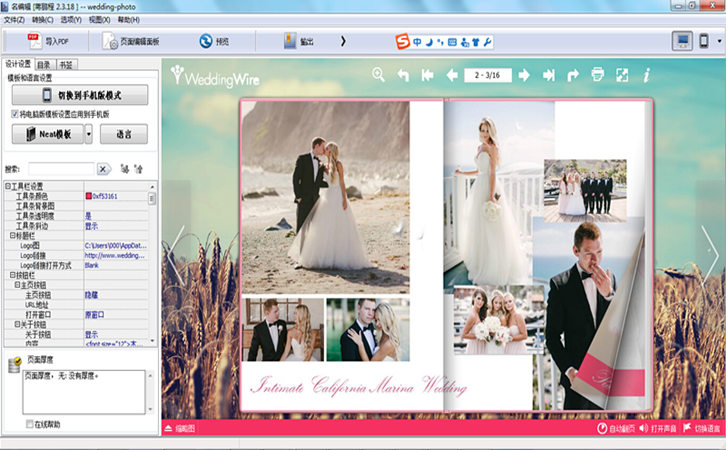Collapse the 按钮栏 tree section
726x450 pixels.
11,274
